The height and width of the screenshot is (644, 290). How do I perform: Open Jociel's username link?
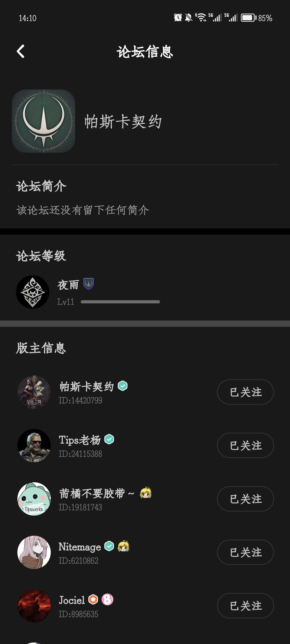pos(72,600)
